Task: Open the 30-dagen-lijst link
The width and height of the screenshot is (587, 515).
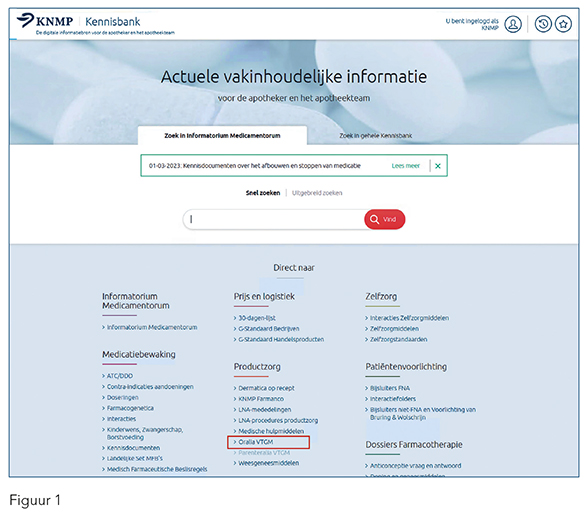Action: [257, 318]
